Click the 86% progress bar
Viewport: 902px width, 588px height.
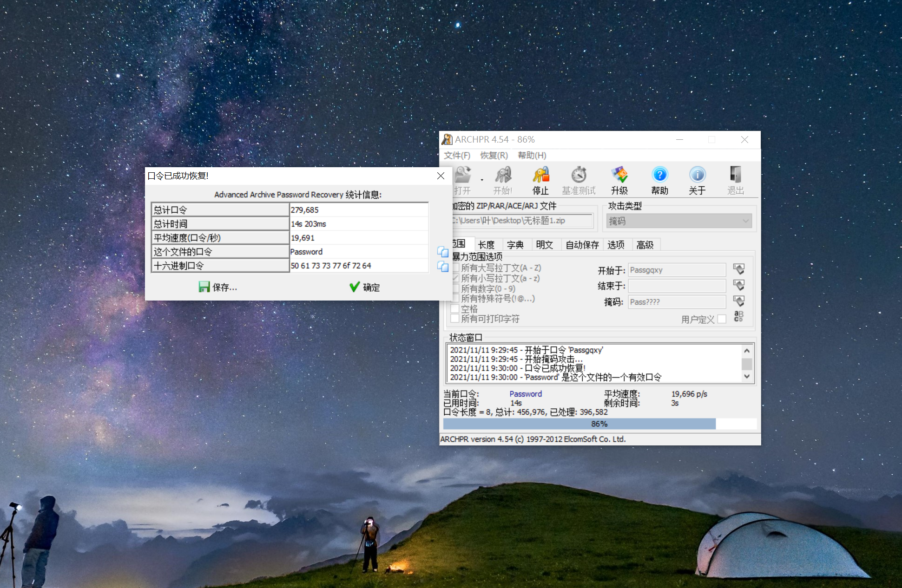tap(599, 424)
